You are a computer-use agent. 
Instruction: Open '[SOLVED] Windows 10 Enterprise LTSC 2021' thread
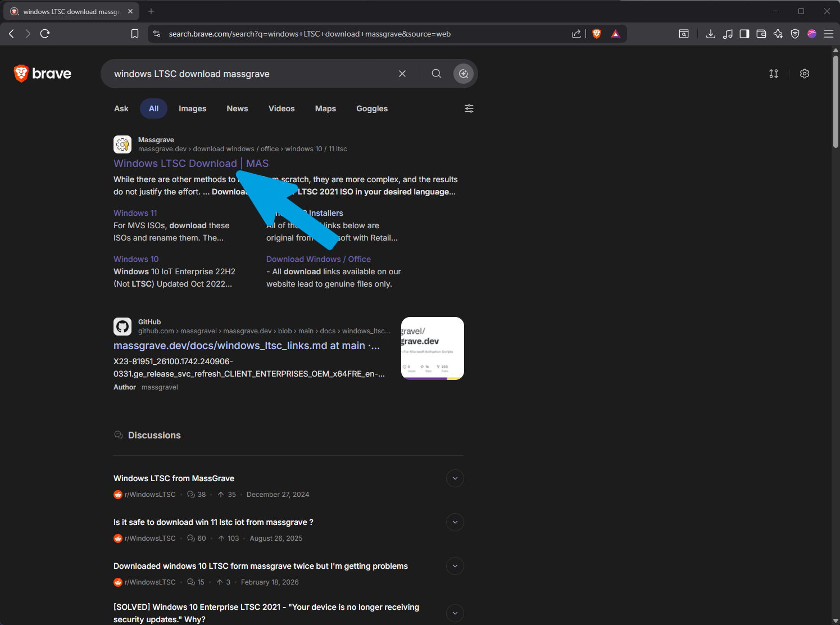(x=266, y=613)
